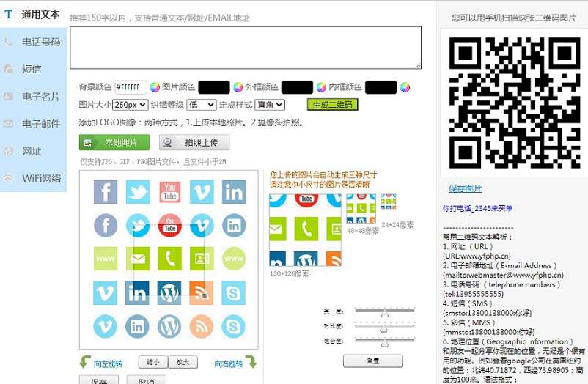Click the square Twitter icon in the crop image

[x=138, y=192]
